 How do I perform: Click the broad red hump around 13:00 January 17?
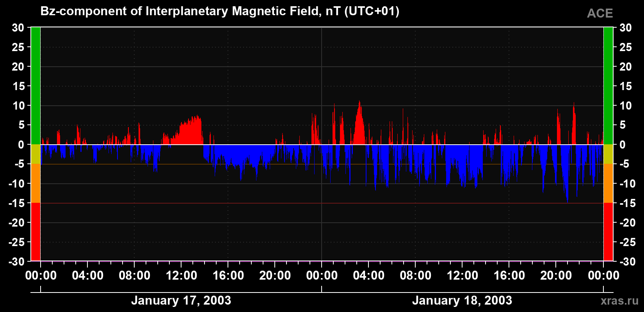coord(190,131)
